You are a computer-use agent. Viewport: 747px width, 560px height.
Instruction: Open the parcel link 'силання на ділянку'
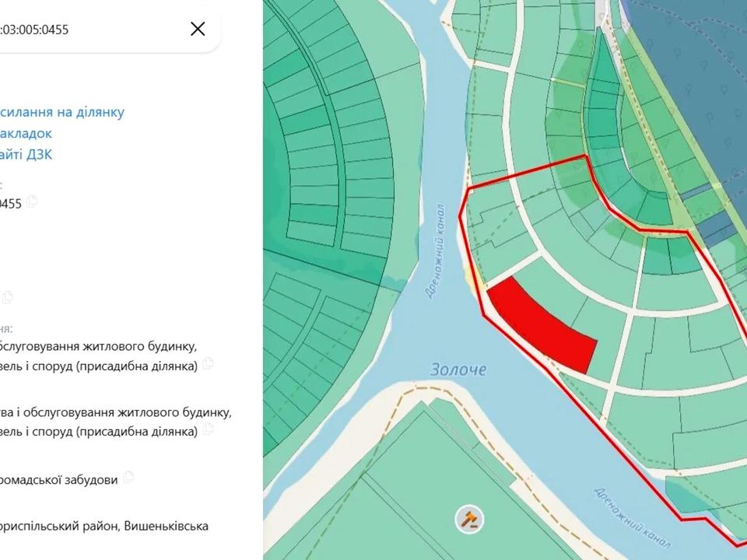(62, 112)
